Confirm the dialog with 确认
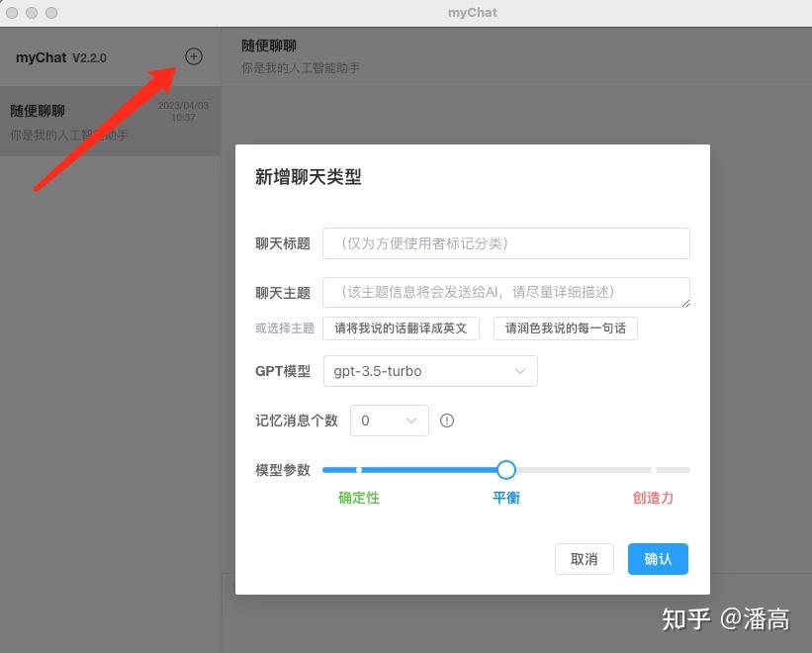 (x=657, y=559)
